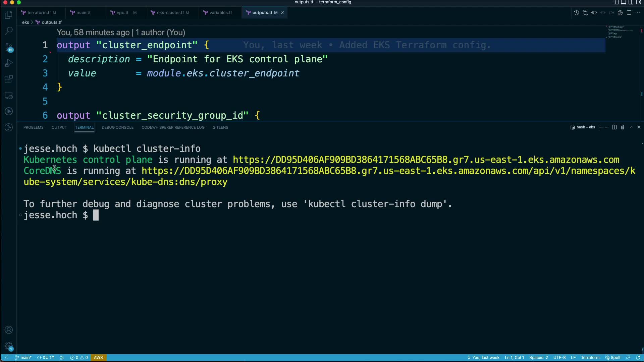Viewport: 644px width, 362px height.
Task: Click the kill terminal trash icon
Action: point(623,127)
